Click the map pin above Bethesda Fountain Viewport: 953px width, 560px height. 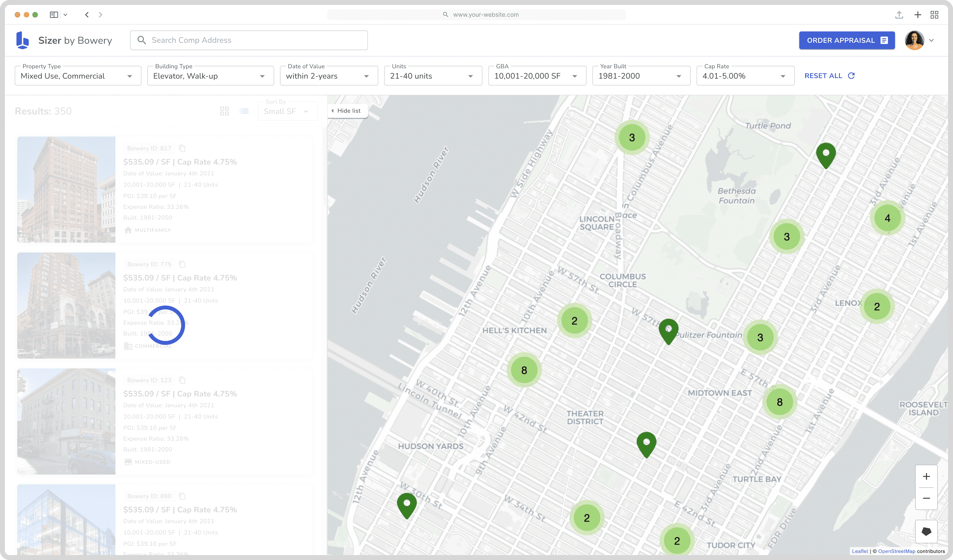click(826, 155)
